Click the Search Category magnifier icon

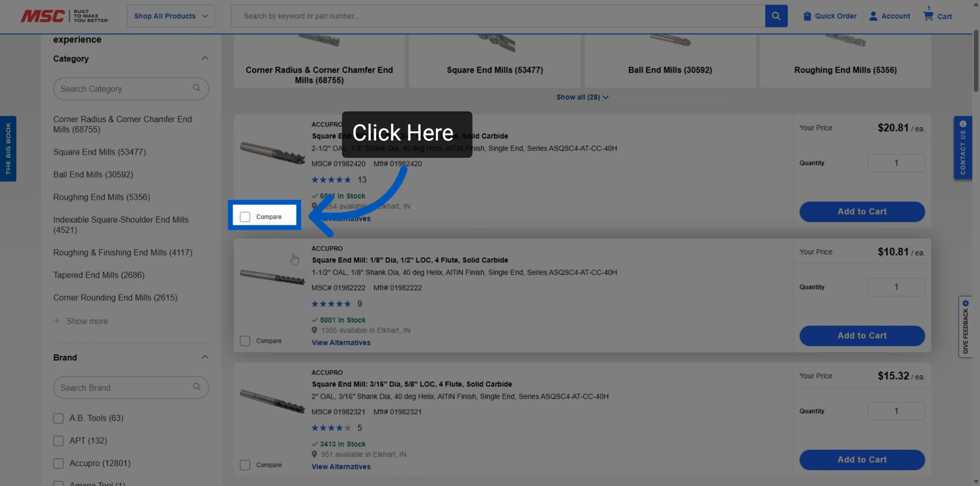point(197,88)
